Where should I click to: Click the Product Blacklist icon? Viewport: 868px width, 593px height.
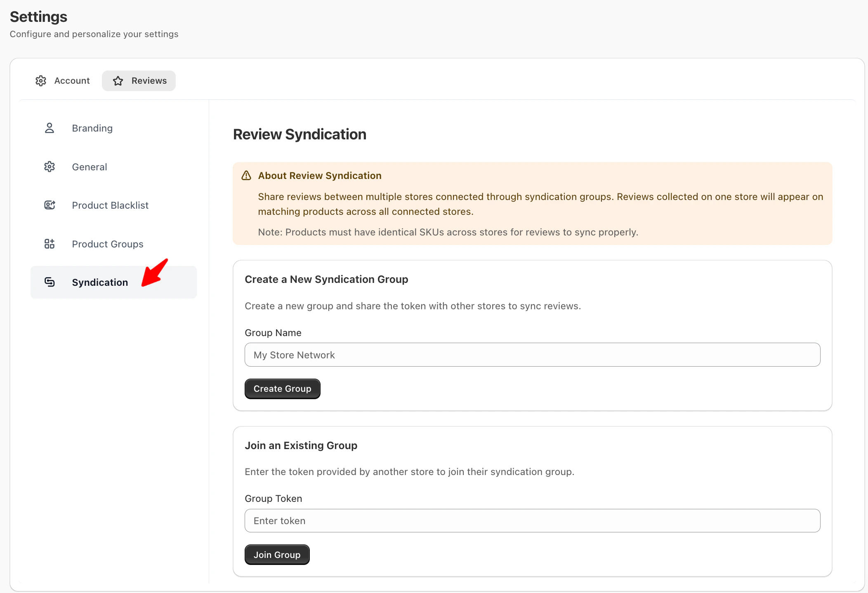click(50, 205)
